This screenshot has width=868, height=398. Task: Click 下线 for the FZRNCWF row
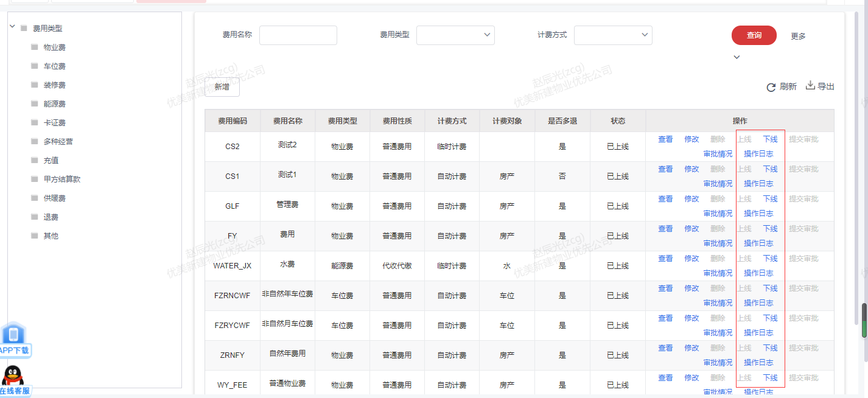coord(771,288)
